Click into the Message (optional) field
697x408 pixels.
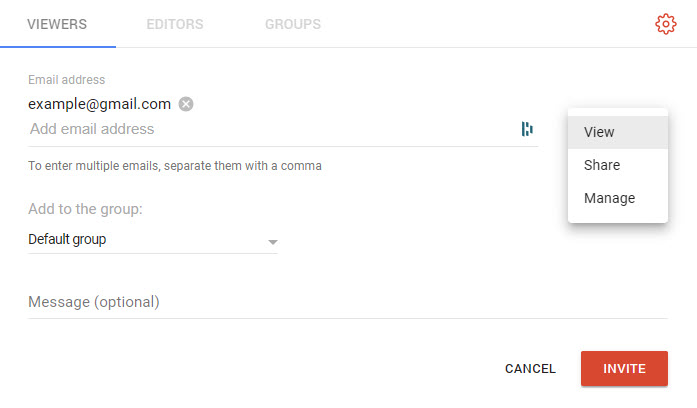click(346, 302)
